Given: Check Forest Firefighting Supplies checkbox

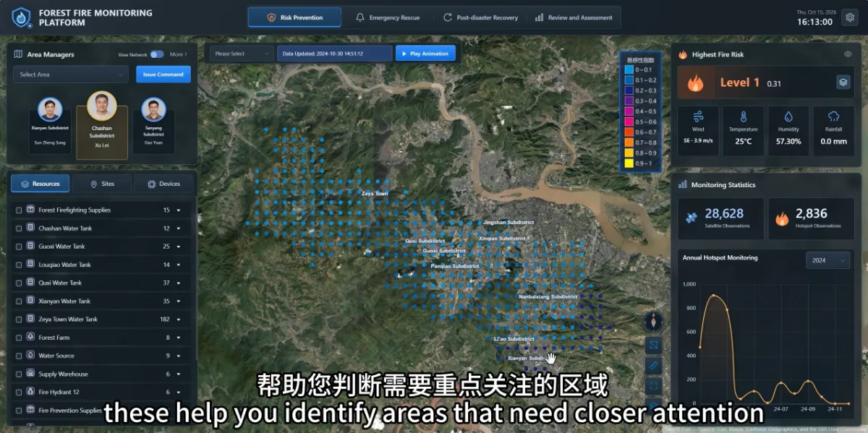Looking at the screenshot, I should (19, 210).
